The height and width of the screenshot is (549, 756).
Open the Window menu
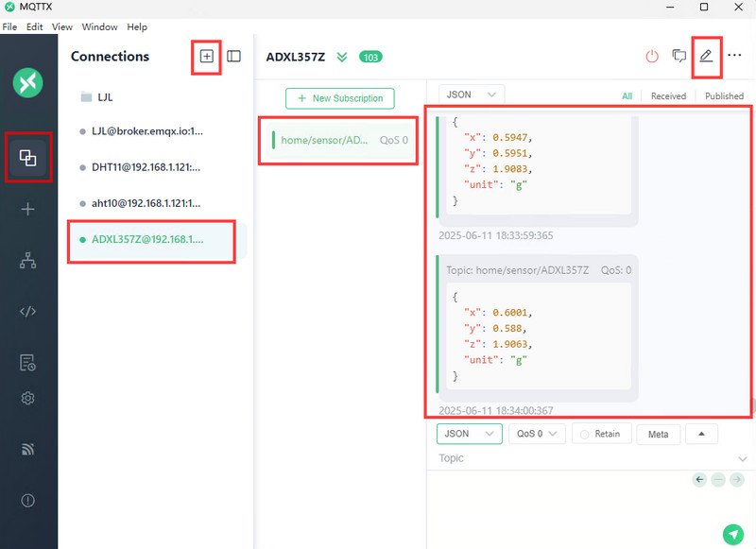[x=99, y=27]
